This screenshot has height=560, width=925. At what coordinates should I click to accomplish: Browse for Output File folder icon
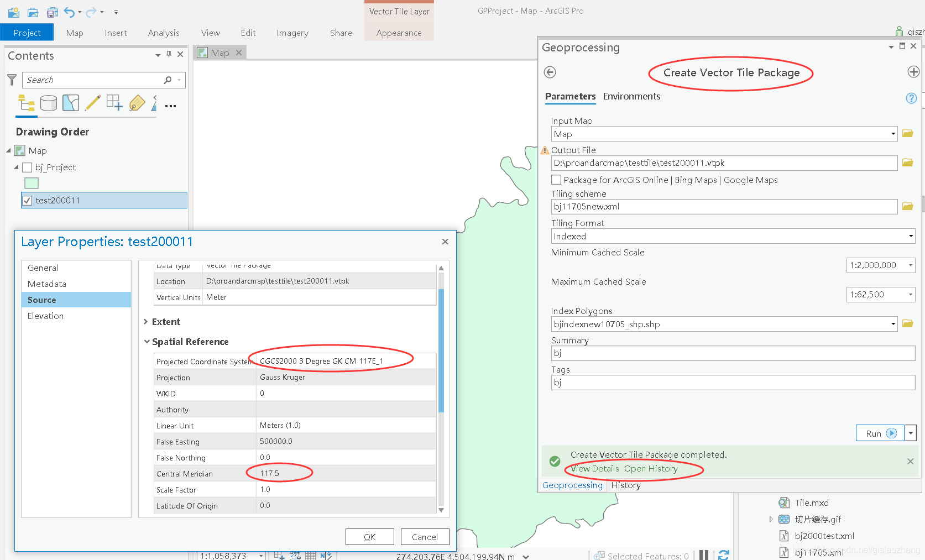907,163
